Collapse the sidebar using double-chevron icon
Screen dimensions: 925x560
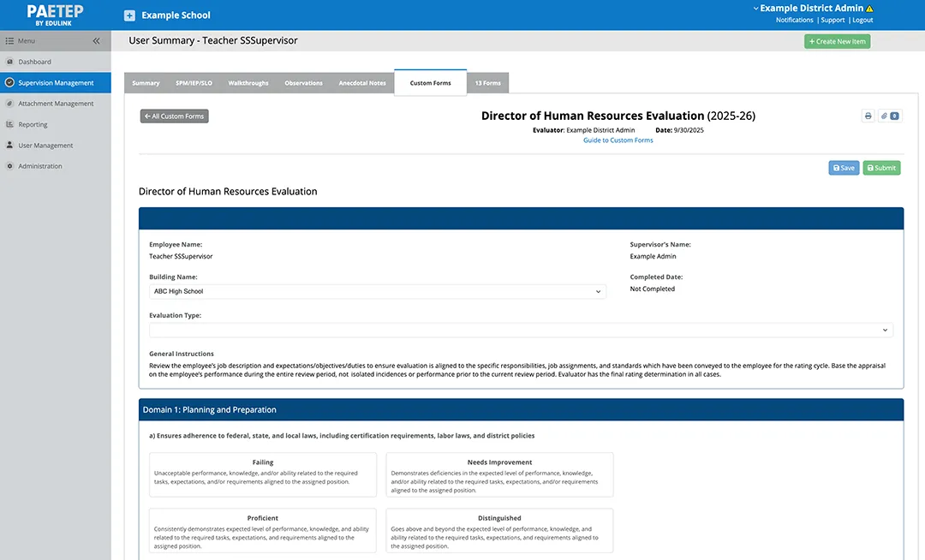[96, 41]
